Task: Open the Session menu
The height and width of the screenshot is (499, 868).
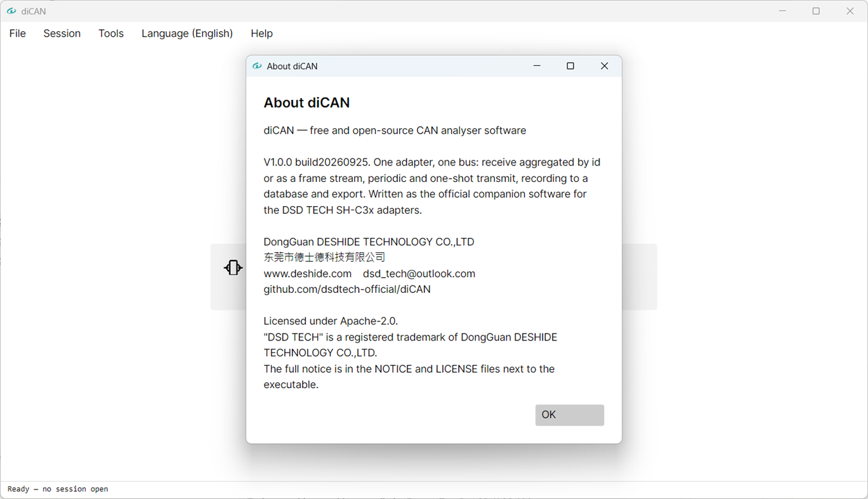Action: point(62,34)
